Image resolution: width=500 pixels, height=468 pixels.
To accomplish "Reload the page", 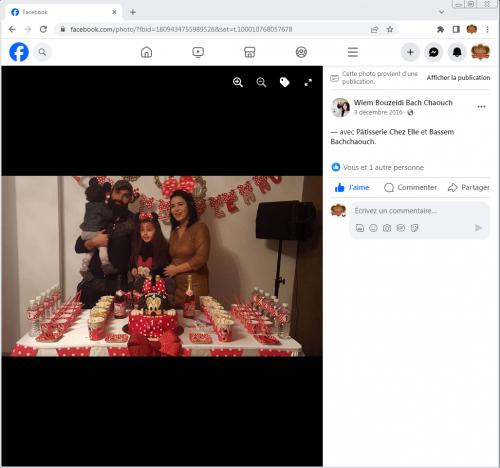I will point(43,29).
